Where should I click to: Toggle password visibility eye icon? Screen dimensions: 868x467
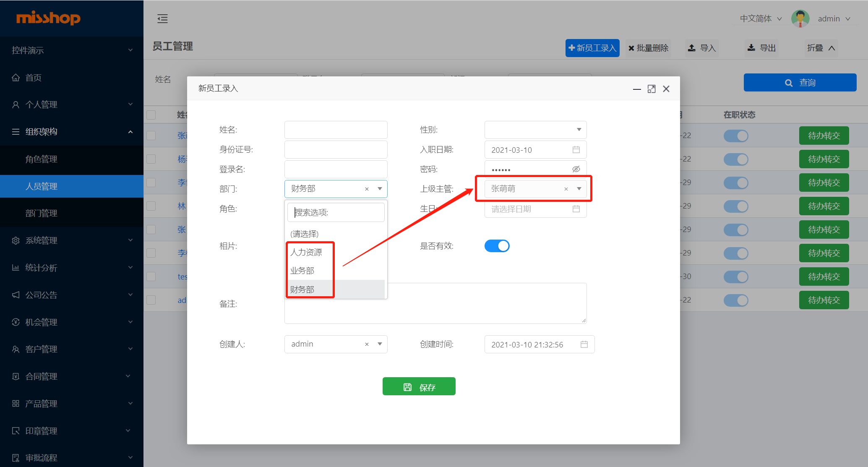pyautogui.click(x=576, y=169)
